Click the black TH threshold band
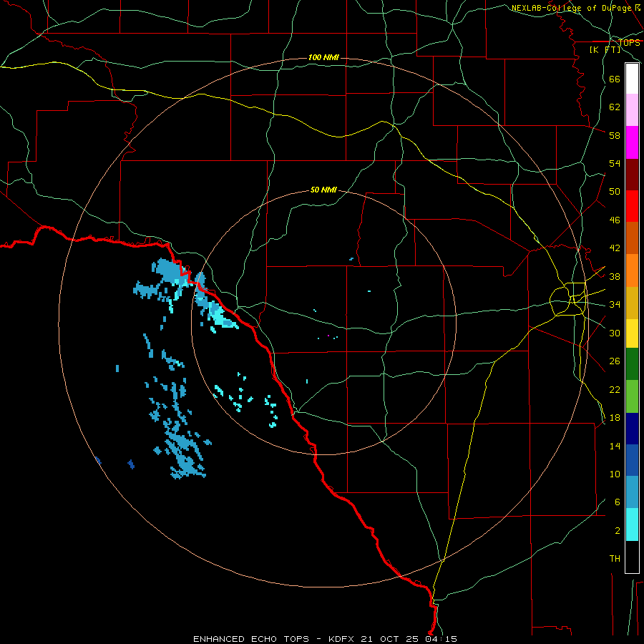This screenshot has width=644, height=644. point(632,557)
